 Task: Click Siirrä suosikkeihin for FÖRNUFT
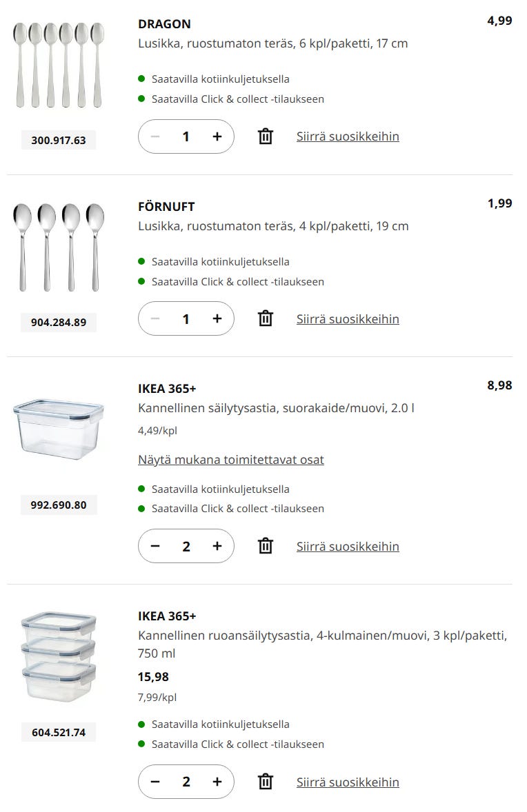click(348, 318)
